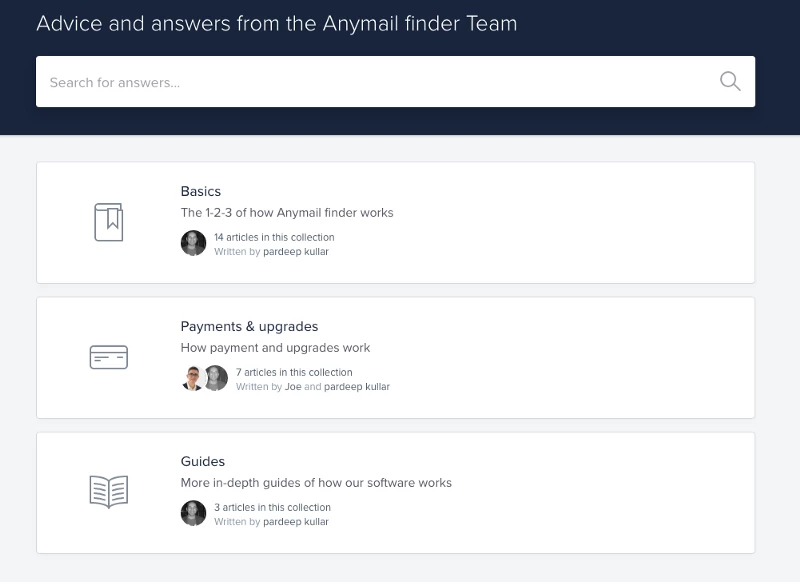The image size is (800, 585).
Task: Click the credit card icon for Payments
Action: 108,357
